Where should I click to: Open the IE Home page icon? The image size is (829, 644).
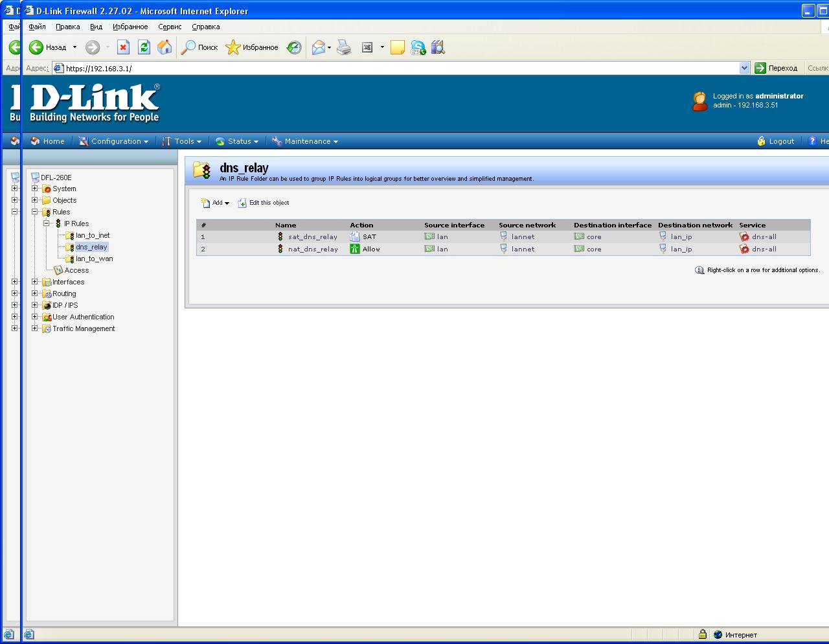point(165,47)
